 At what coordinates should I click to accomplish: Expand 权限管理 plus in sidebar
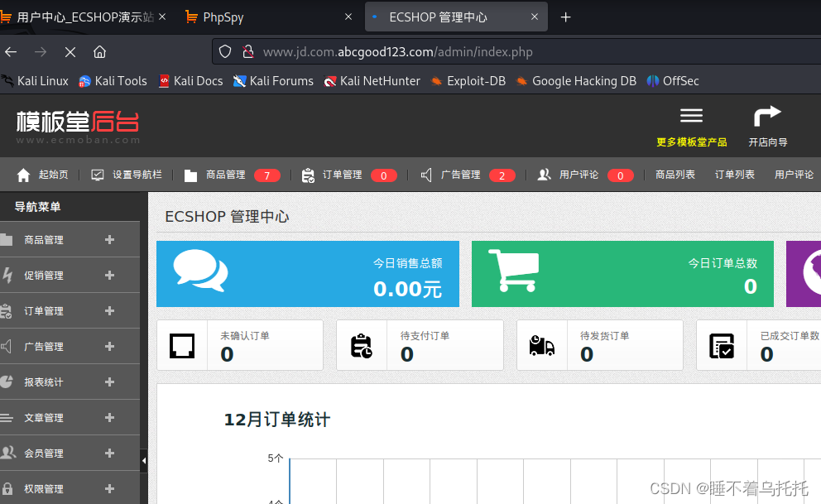109,489
